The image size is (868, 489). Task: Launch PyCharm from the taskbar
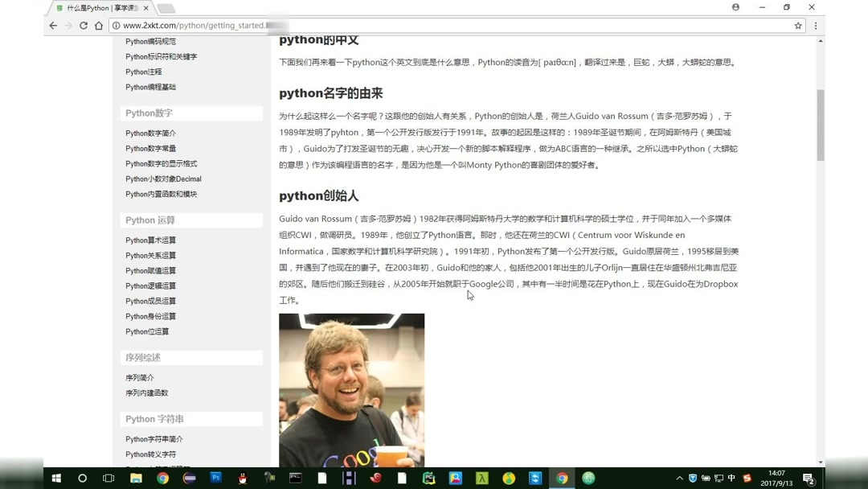429,478
